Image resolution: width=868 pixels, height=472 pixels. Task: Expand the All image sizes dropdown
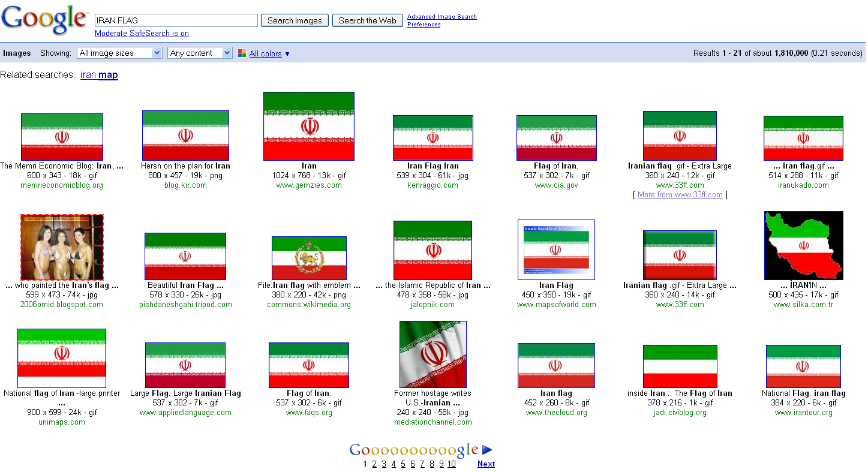(120, 53)
